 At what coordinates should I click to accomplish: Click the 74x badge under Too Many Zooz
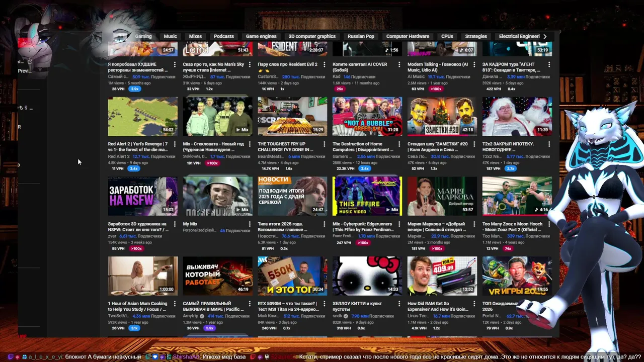508,249
